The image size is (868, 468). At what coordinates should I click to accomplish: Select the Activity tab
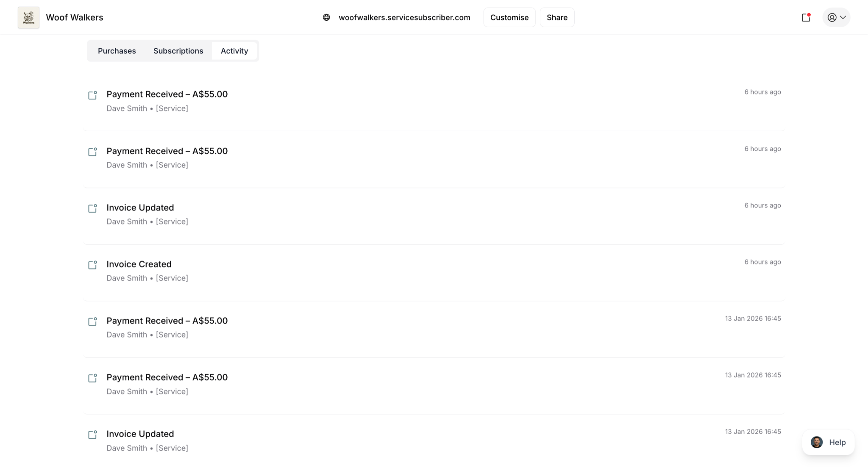pos(234,51)
